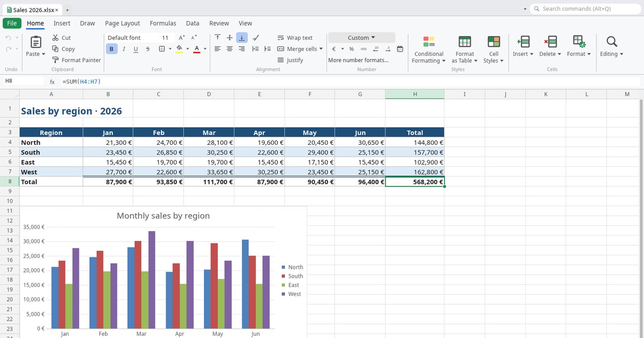This screenshot has width=644, height=338.
Task: Align cell text to the top
Action: click(217, 38)
